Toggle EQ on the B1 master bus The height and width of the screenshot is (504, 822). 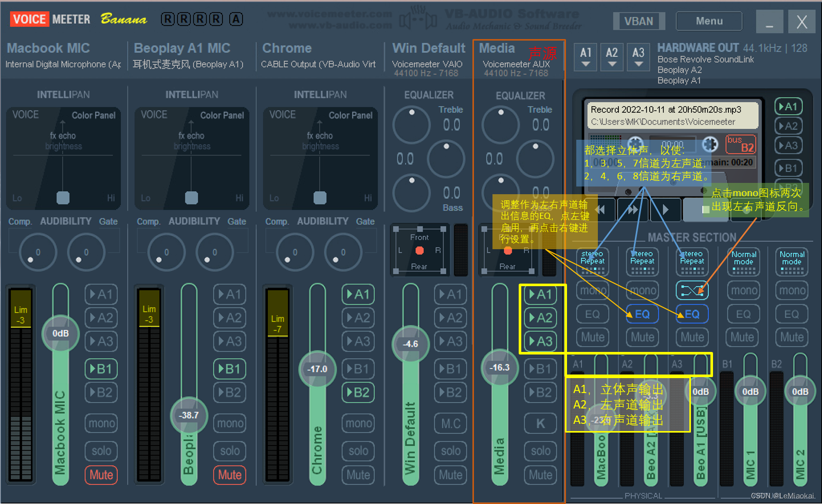click(743, 314)
